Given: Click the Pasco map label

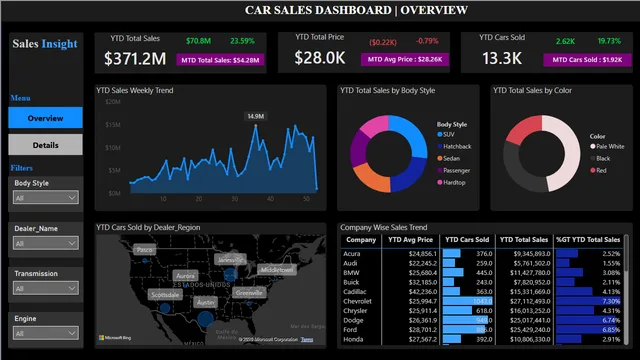Looking at the screenshot, I should (144, 249).
